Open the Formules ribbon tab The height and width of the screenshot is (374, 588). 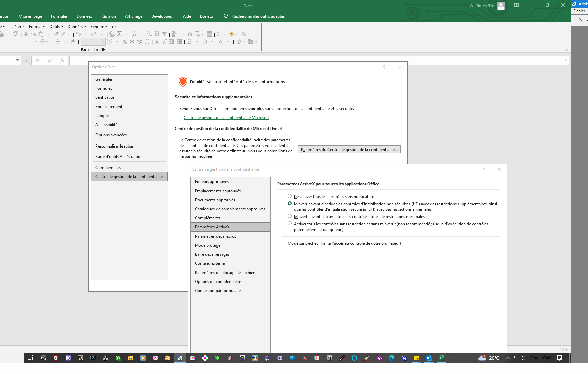coord(59,16)
